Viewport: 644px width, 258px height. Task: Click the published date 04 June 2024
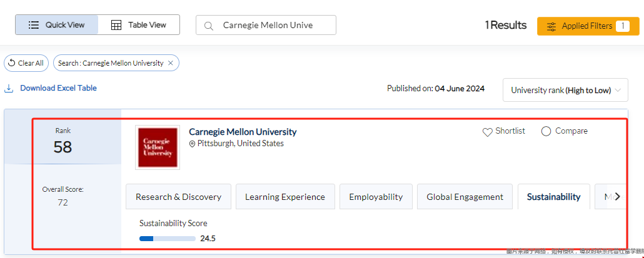(460, 88)
